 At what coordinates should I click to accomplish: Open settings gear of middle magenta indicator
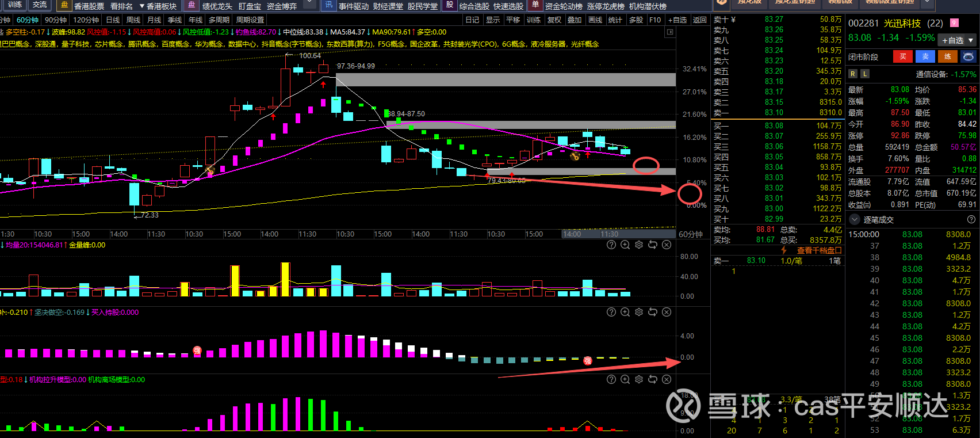point(639,312)
